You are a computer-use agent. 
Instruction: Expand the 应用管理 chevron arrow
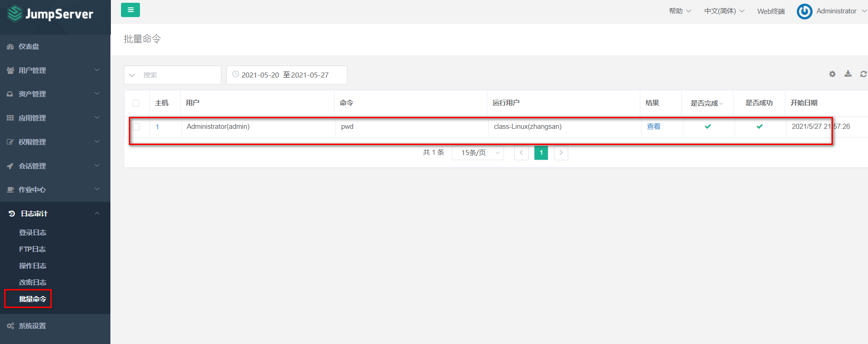click(x=97, y=117)
